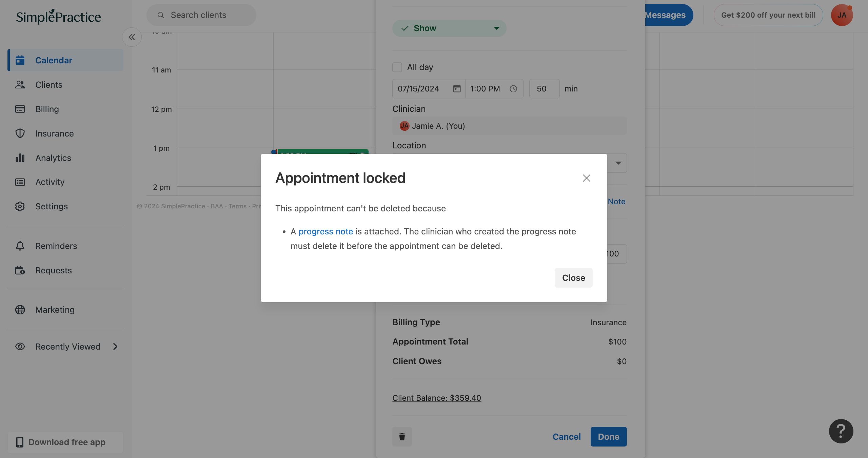Click the Jamie A. (You) clinician field
This screenshot has height=458, width=868.
[x=509, y=126]
